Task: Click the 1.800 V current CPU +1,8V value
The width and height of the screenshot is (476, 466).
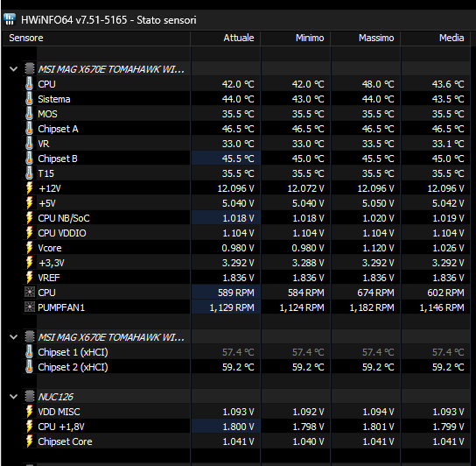Action: [238, 427]
